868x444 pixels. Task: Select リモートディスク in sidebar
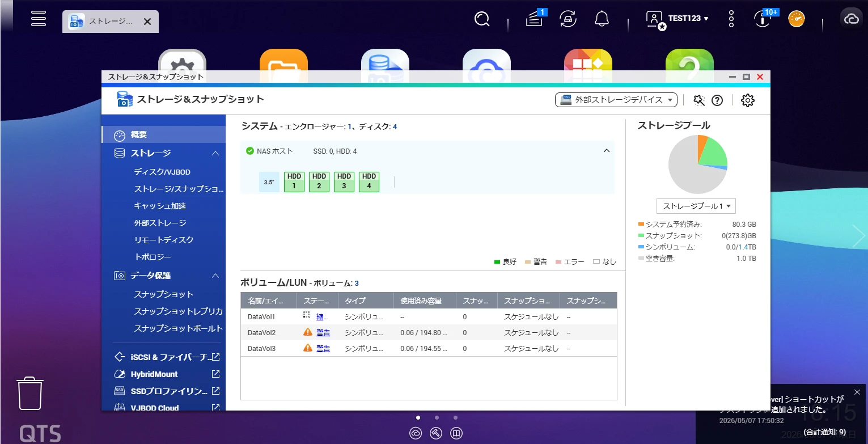(x=164, y=240)
